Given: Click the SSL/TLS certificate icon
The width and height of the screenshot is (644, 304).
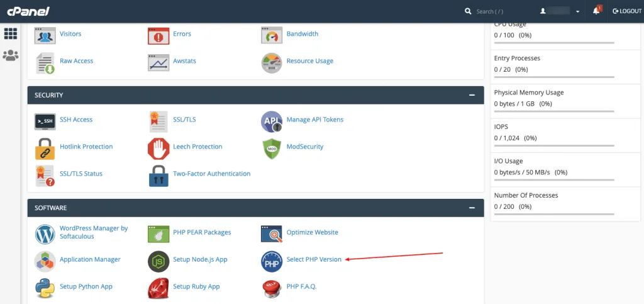Looking at the screenshot, I should point(158,121).
